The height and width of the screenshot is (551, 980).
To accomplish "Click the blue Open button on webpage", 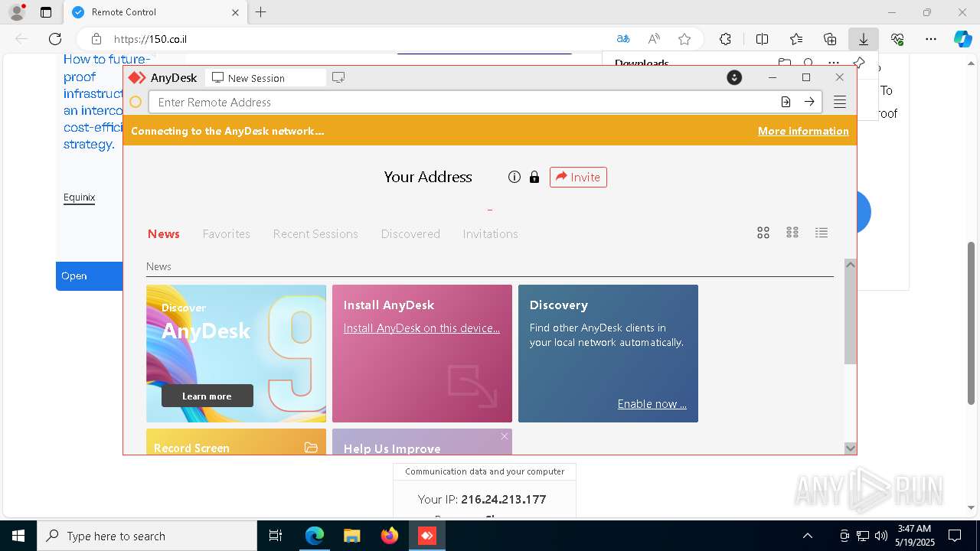I will coord(90,276).
